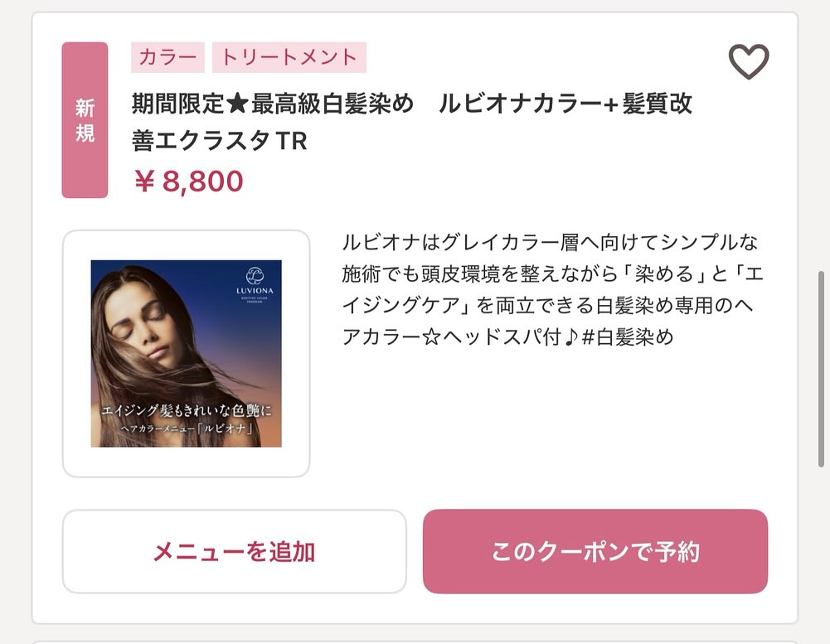Open the coupon title 期間限定★最高級白髪染め

(273, 103)
